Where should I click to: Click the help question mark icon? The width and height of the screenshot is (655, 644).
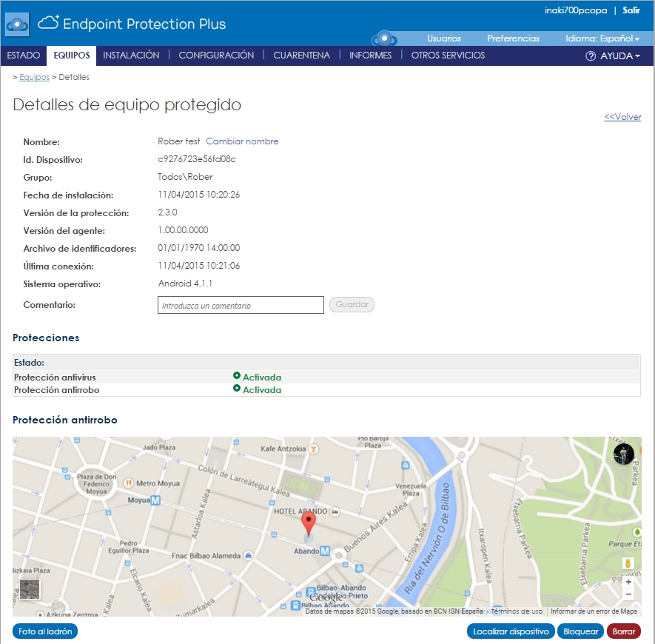click(591, 56)
